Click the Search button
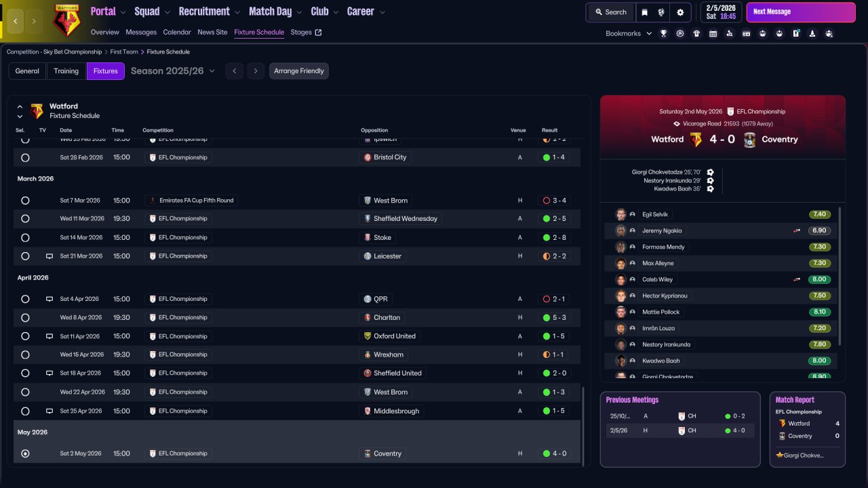Screen dimensions: 868x488 click(x=610, y=12)
